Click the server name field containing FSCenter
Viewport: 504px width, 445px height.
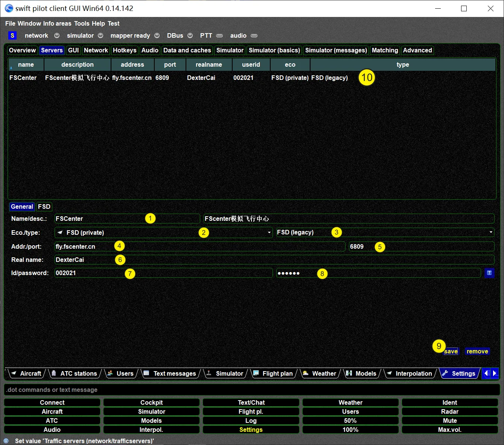click(127, 219)
